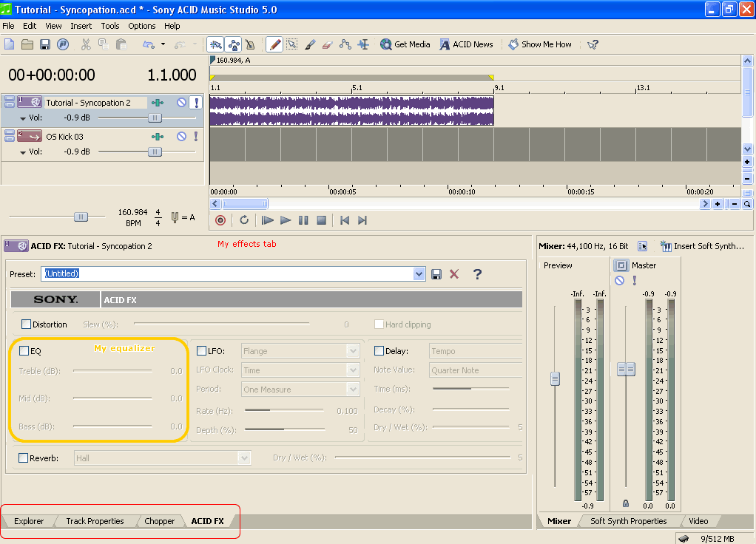Image resolution: width=756 pixels, height=544 pixels.
Task: Open the LFO Clock Time dropdown
Action: pos(354,370)
